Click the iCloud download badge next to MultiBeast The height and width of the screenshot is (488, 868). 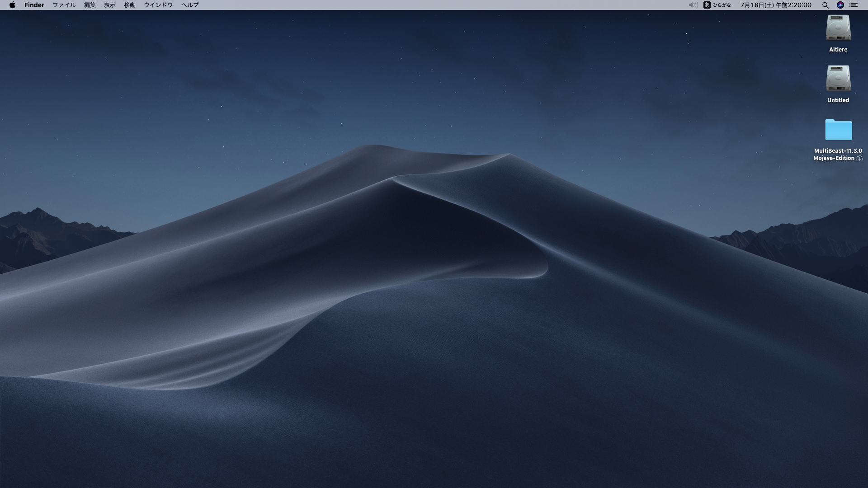point(859,158)
